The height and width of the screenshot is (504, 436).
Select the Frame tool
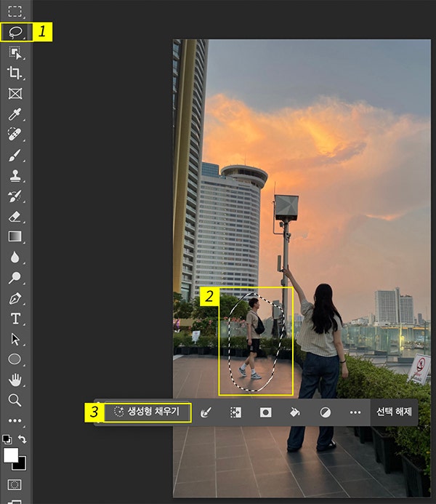click(x=15, y=94)
